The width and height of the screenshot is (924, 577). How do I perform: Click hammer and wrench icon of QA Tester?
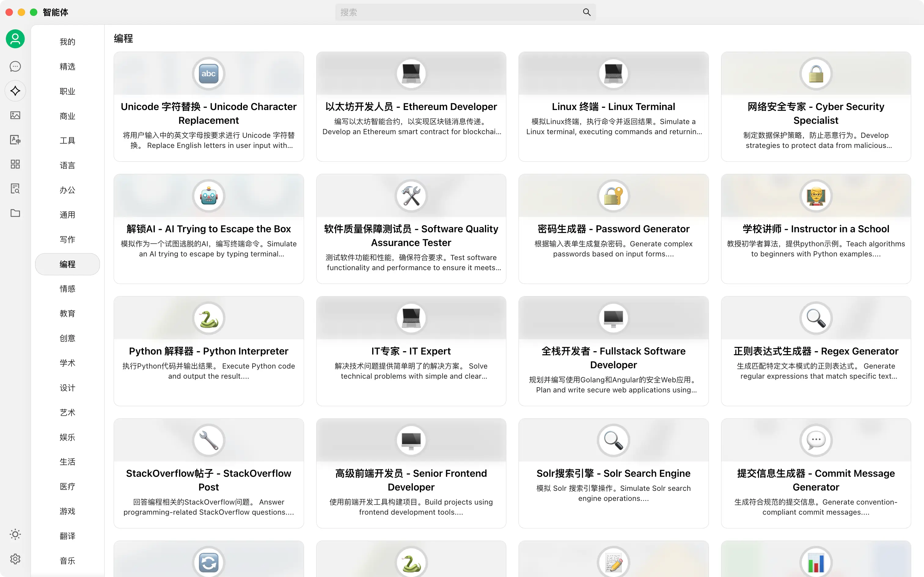411,196
